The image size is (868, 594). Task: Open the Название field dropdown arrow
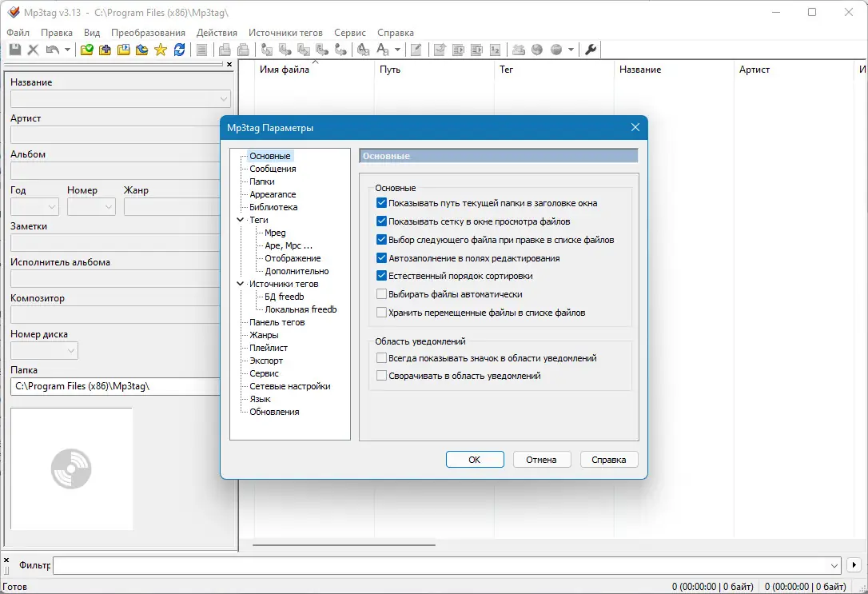[x=224, y=99]
